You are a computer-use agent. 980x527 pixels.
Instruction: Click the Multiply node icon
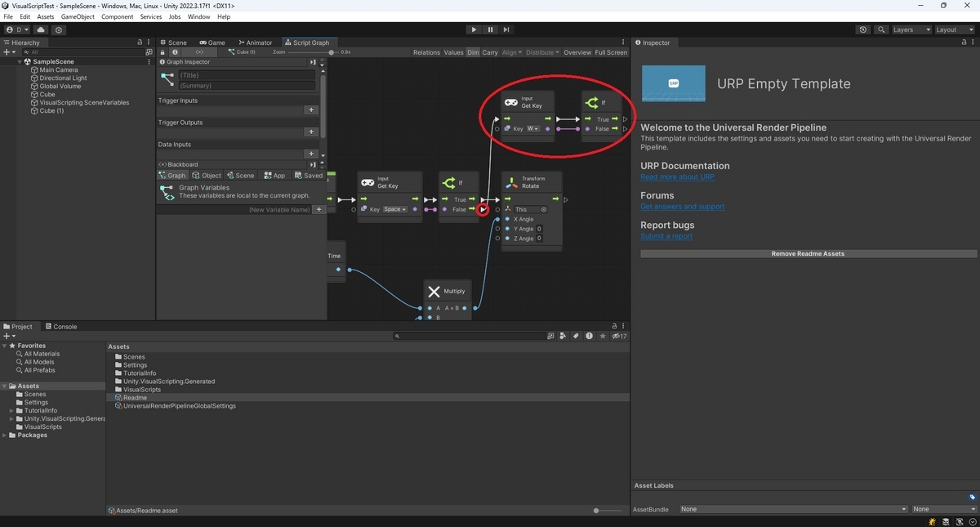coord(434,291)
